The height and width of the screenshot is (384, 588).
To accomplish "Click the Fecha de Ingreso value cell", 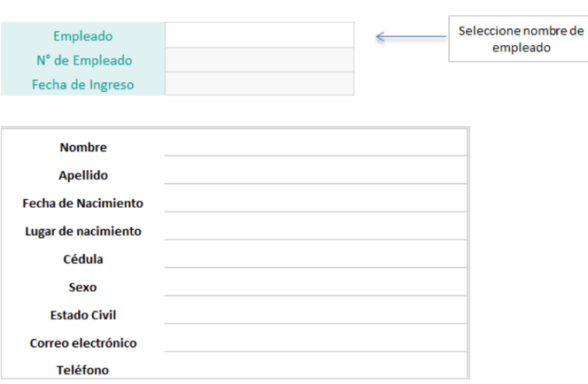I will (x=259, y=83).
